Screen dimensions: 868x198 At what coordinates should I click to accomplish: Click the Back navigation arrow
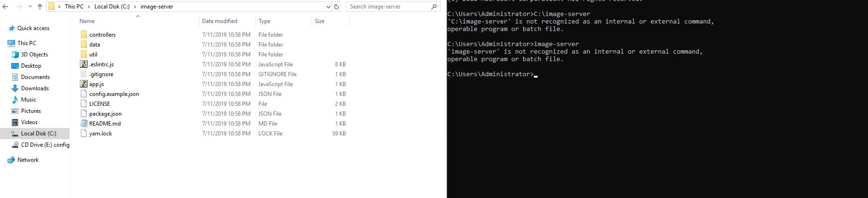click(x=5, y=7)
